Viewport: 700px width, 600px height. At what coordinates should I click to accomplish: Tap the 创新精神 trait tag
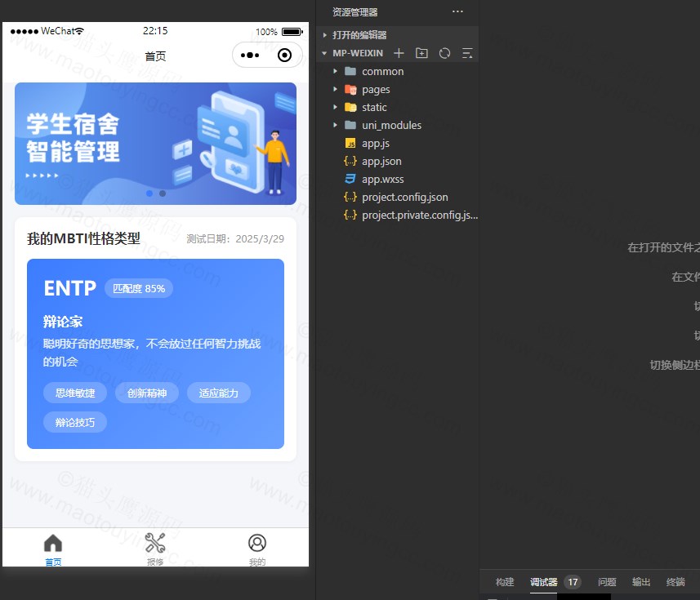(147, 393)
